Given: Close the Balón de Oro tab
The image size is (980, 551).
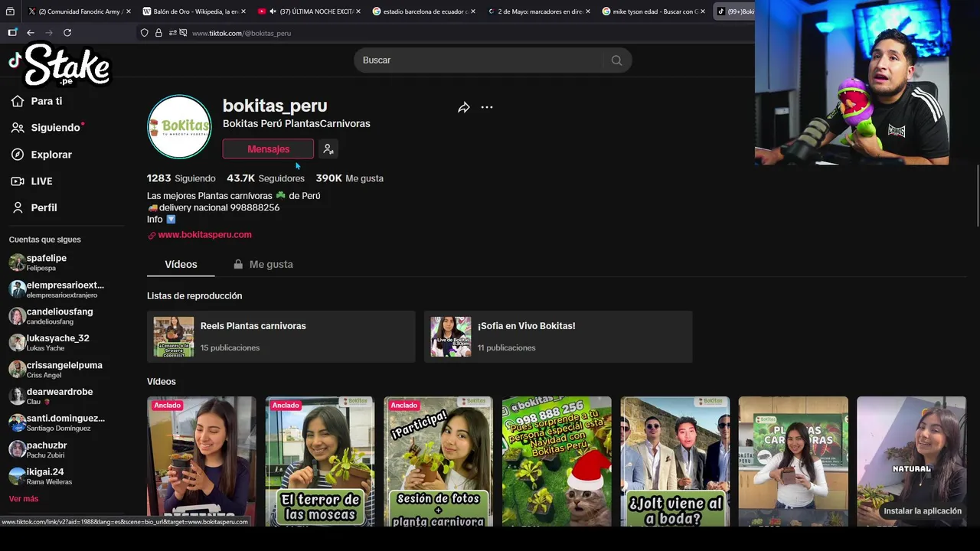Looking at the screenshot, I should pos(243,11).
